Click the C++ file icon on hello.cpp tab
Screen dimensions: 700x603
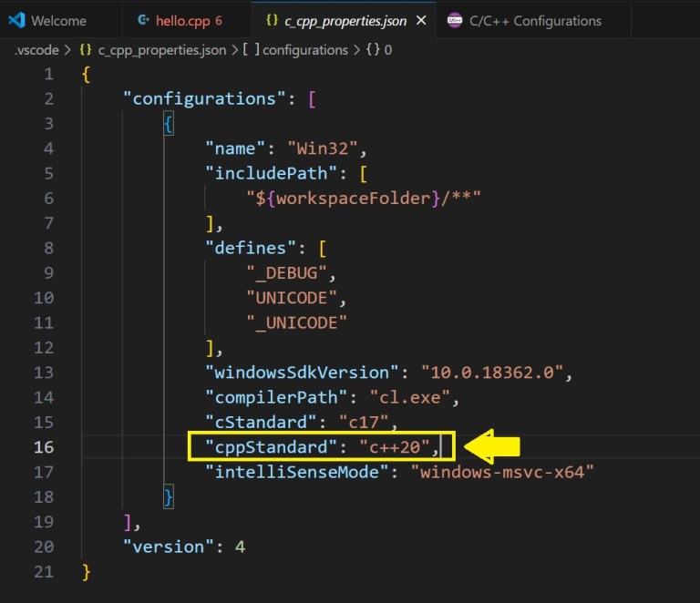[x=143, y=20]
